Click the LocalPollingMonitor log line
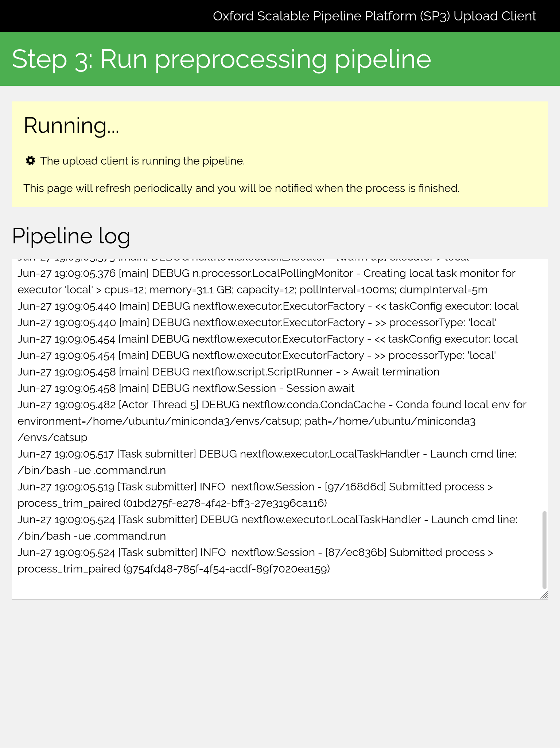This screenshot has width=560, height=748. tap(267, 281)
